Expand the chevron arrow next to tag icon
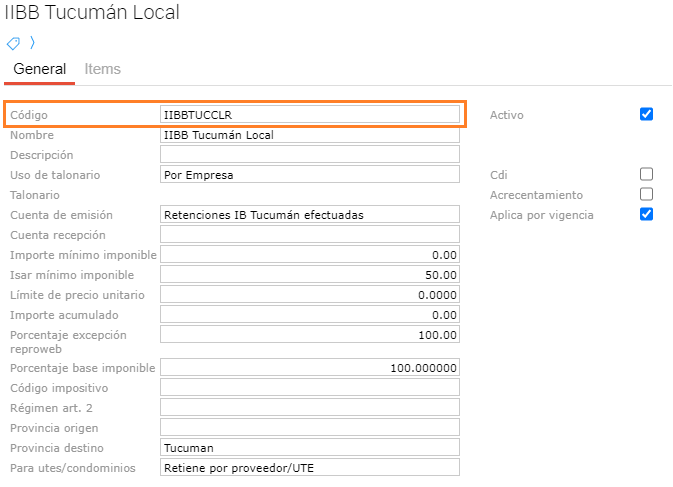Viewport: 673px width, 487px height. pyautogui.click(x=31, y=42)
